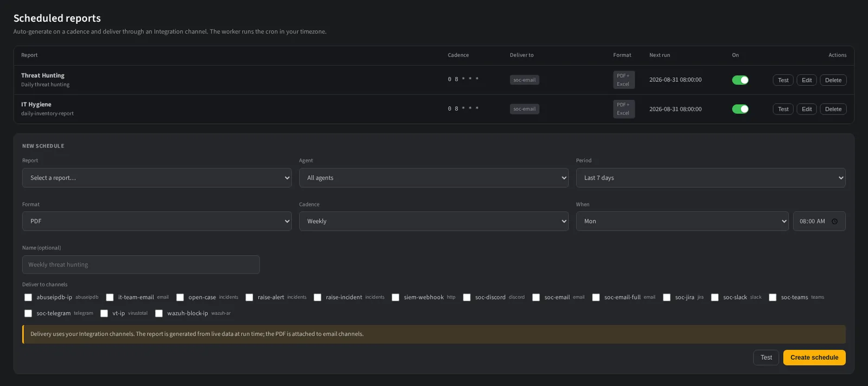Screen dimensions: 868x386
Task: Click the Format column header
Action: pos(622,55)
